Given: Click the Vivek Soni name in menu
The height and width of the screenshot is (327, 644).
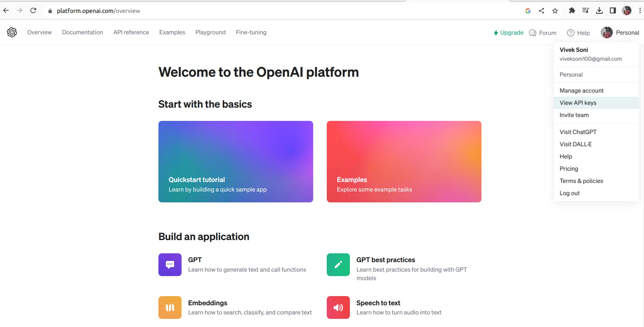Looking at the screenshot, I should pyautogui.click(x=574, y=50).
